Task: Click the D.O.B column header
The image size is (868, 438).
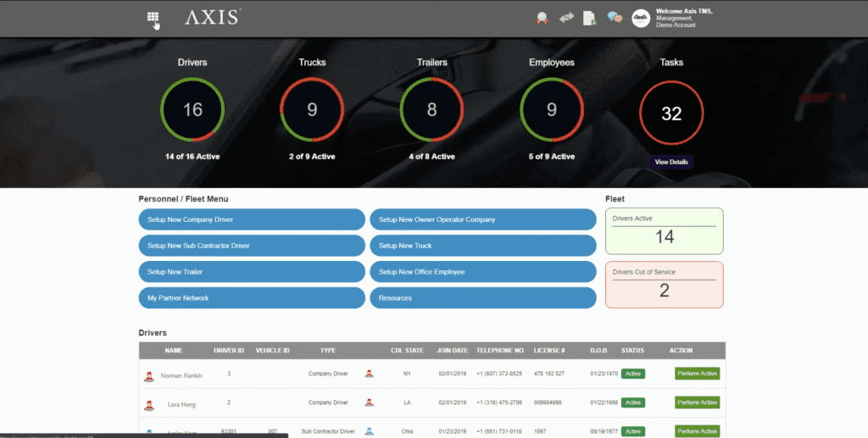Action: pos(598,351)
